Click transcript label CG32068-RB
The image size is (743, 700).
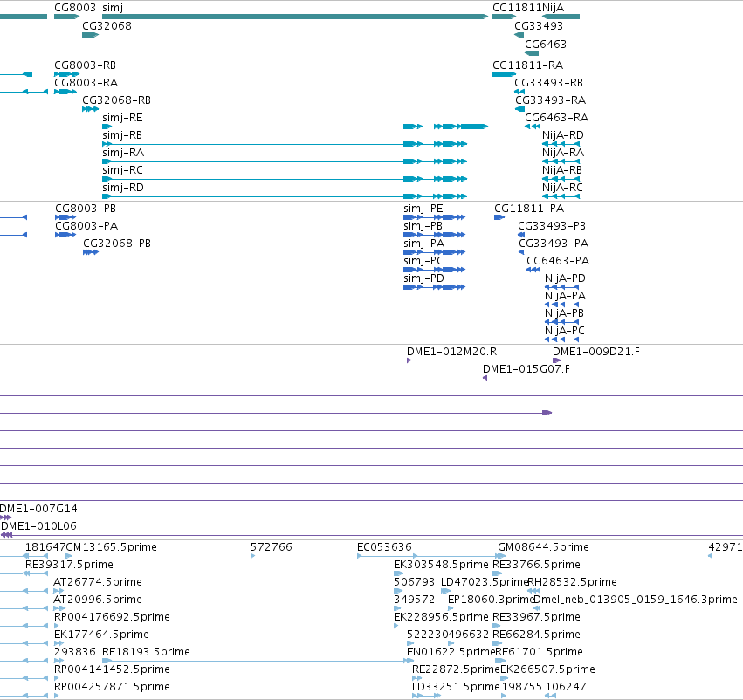pos(117,100)
